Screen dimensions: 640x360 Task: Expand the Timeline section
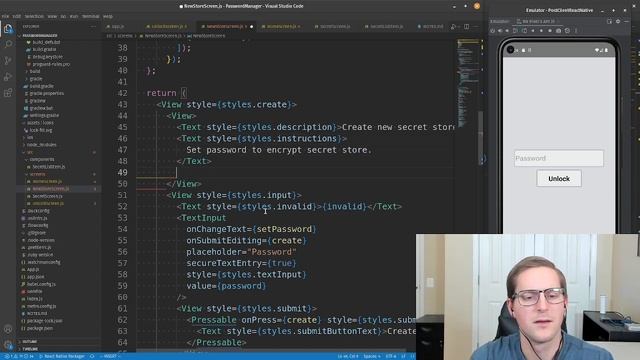pos(29,349)
